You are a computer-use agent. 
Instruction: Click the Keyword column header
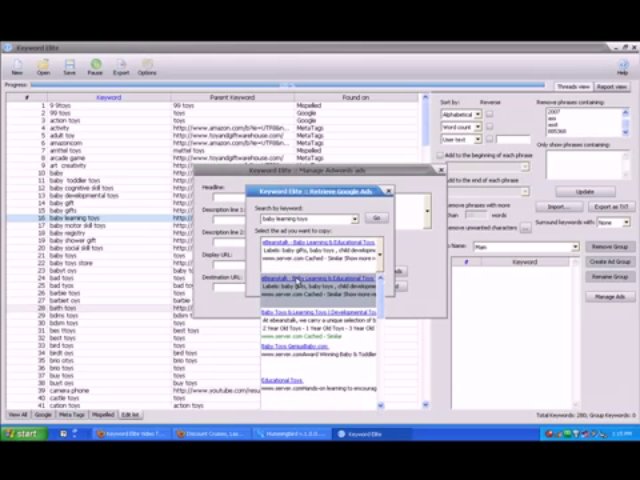pos(108,98)
